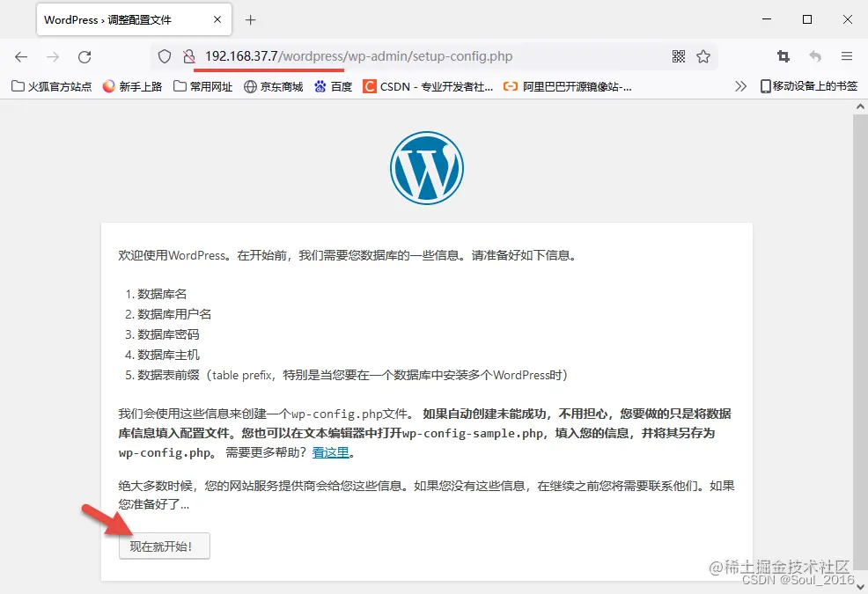Click the list item 数据库用户名
This screenshot has width=868, height=594.
point(174,314)
